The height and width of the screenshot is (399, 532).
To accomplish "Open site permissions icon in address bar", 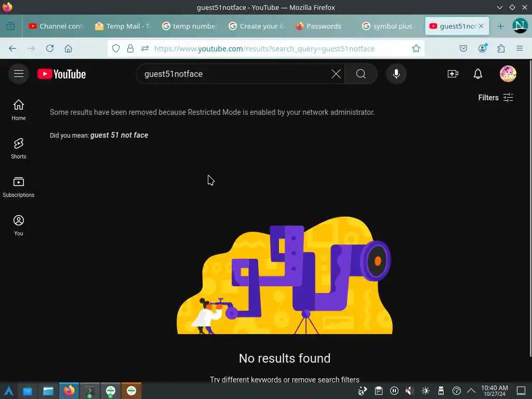I will tap(145, 48).
